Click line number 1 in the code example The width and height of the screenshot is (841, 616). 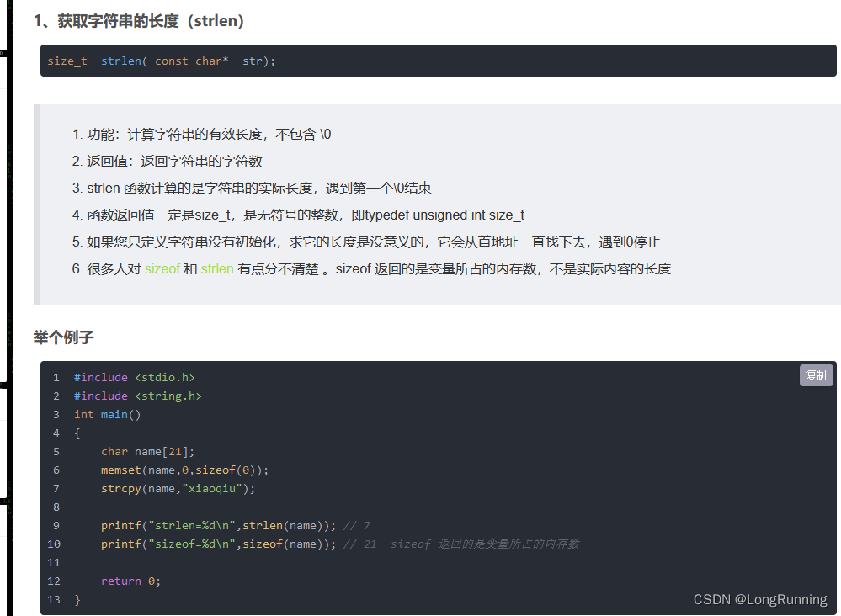(56, 377)
